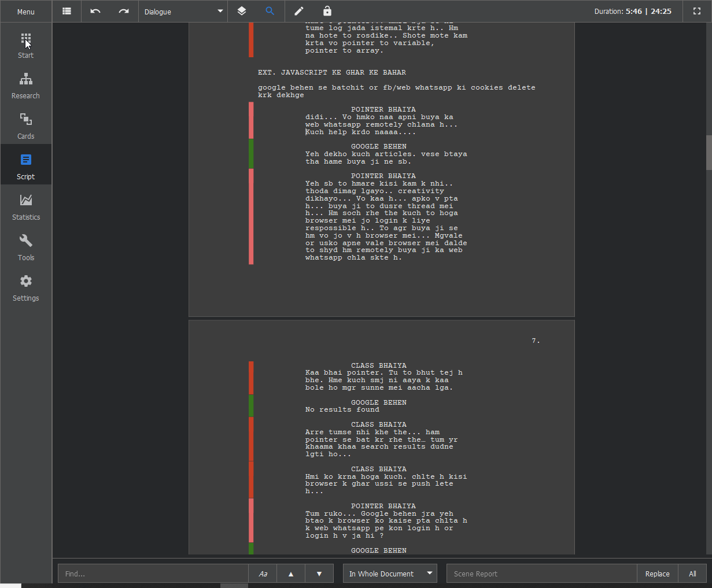
Task: Redo the last undone edit
Action: click(124, 11)
